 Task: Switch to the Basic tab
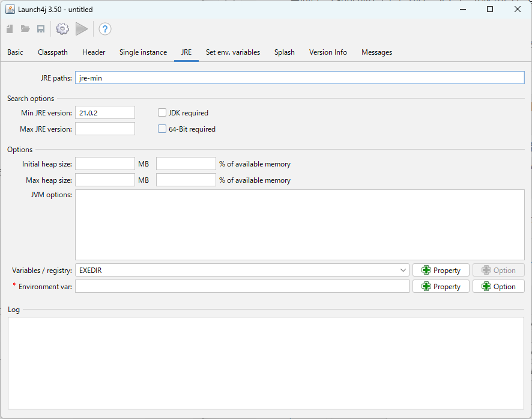[x=15, y=52]
